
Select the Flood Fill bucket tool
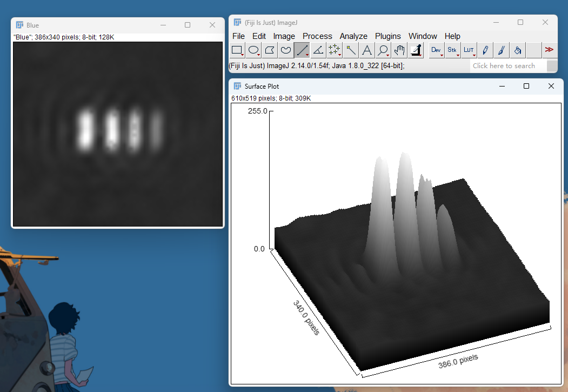coord(518,50)
